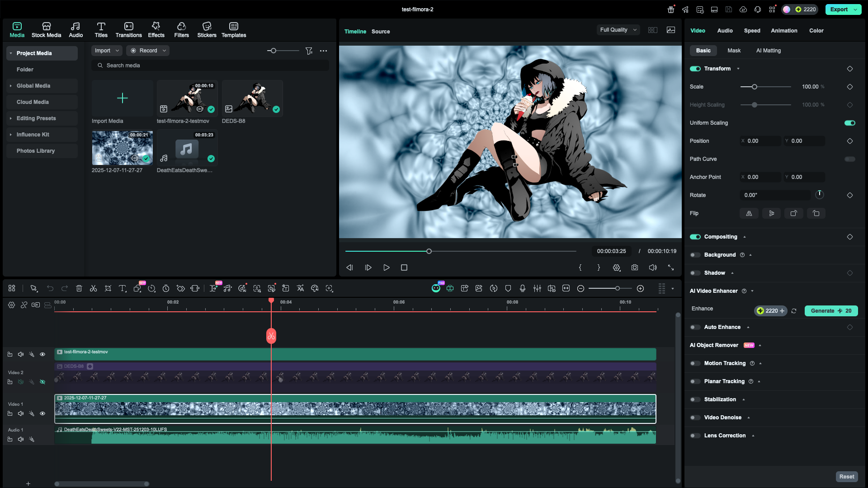Open the Full Quality dropdown
Viewport: 868px width, 488px height.
(618, 30)
